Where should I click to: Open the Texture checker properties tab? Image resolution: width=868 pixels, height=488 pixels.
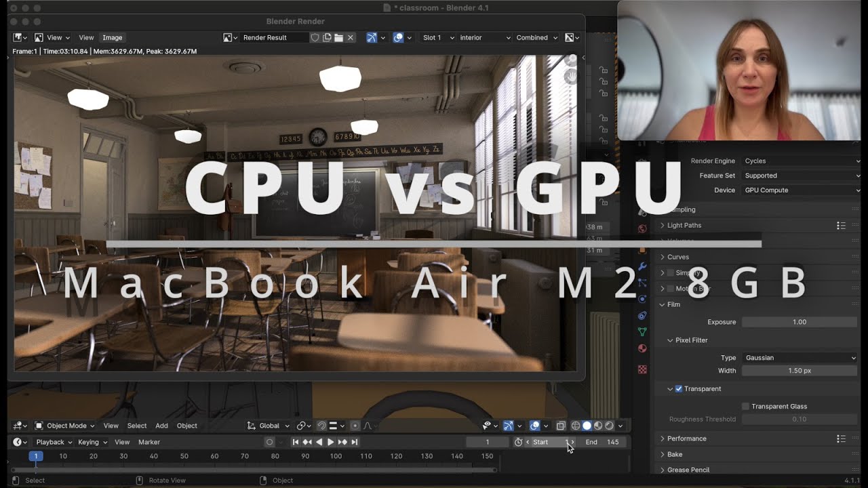coord(642,369)
